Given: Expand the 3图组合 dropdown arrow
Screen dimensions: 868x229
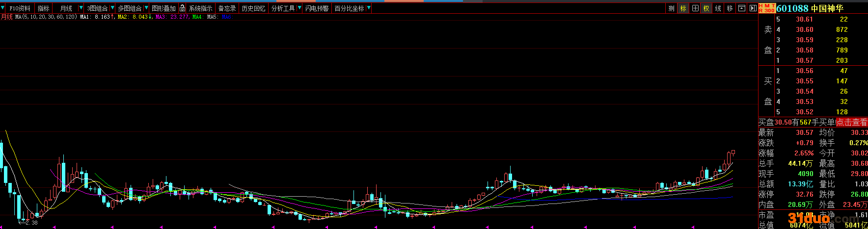Looking at the screenshot, I should (x=112, y=8).
